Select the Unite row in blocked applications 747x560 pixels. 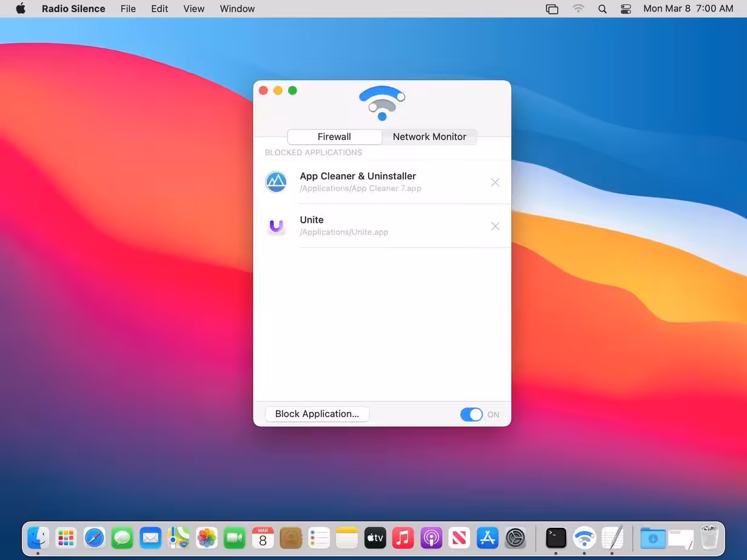(x=382, y=226)
